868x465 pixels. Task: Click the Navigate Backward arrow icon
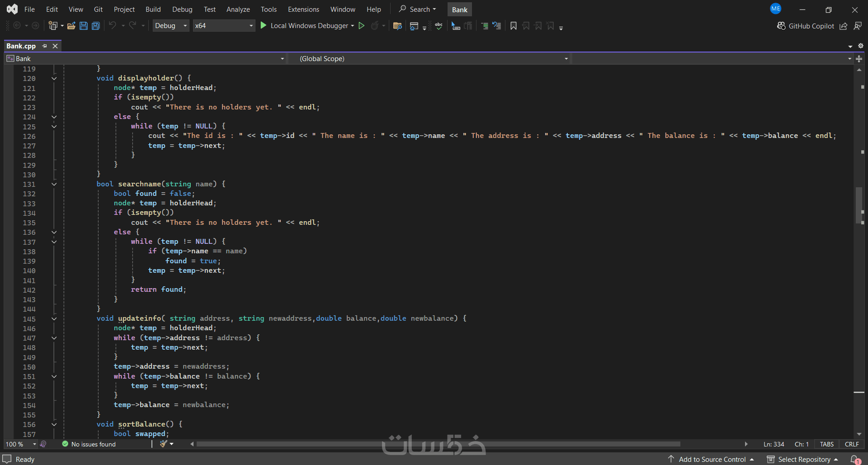click(17, 26)
